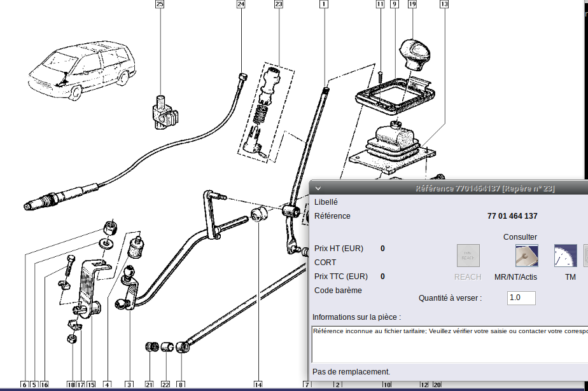Select callout number 14 at the bottom

click(258, 385)
